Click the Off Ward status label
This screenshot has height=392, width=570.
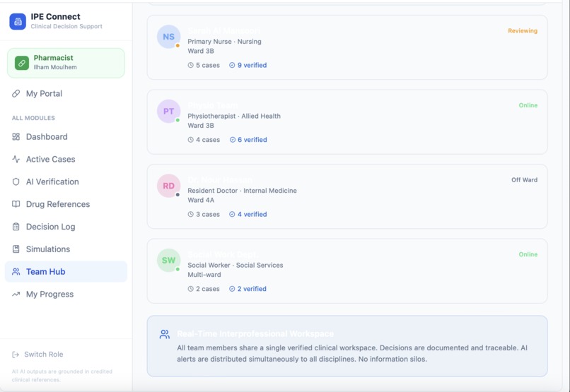click(525, 180)
